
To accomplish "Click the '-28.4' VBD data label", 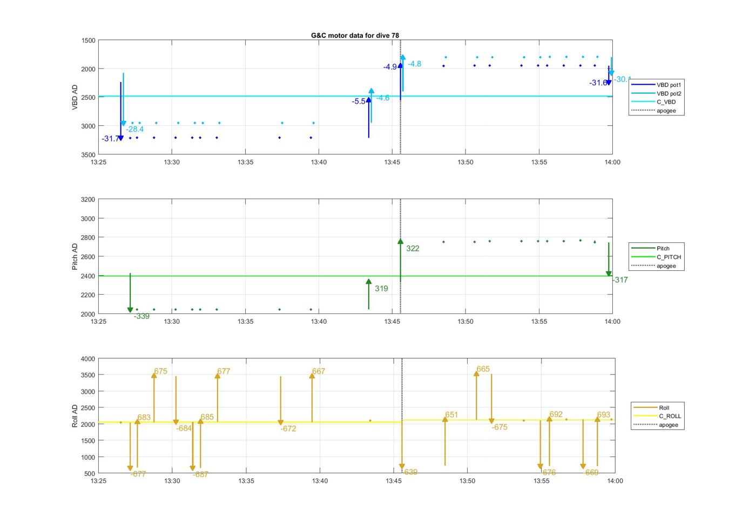I will pyautogui.click(x=135, y=129).
